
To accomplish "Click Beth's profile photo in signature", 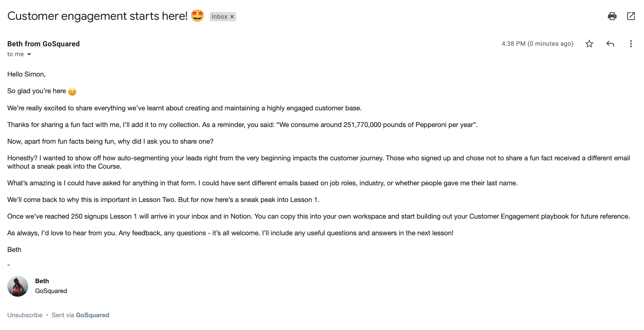I will tap(18, 286).
